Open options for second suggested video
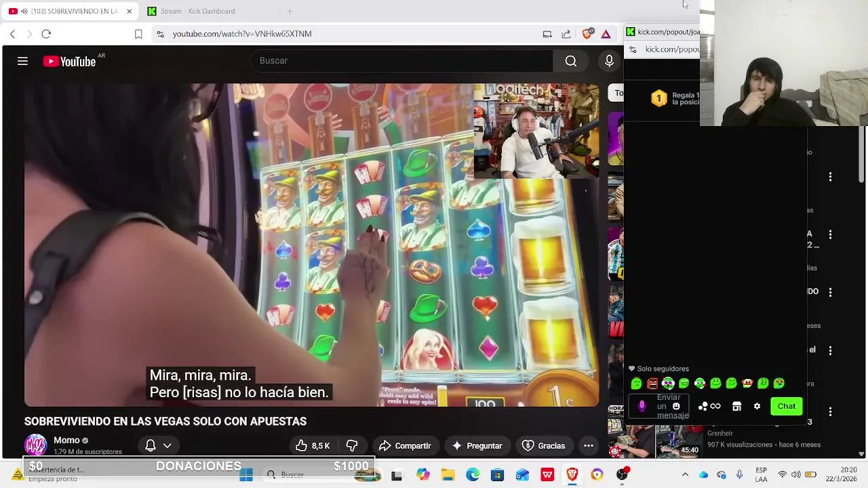This screenshot has height=488, width=868. point(830,235)
